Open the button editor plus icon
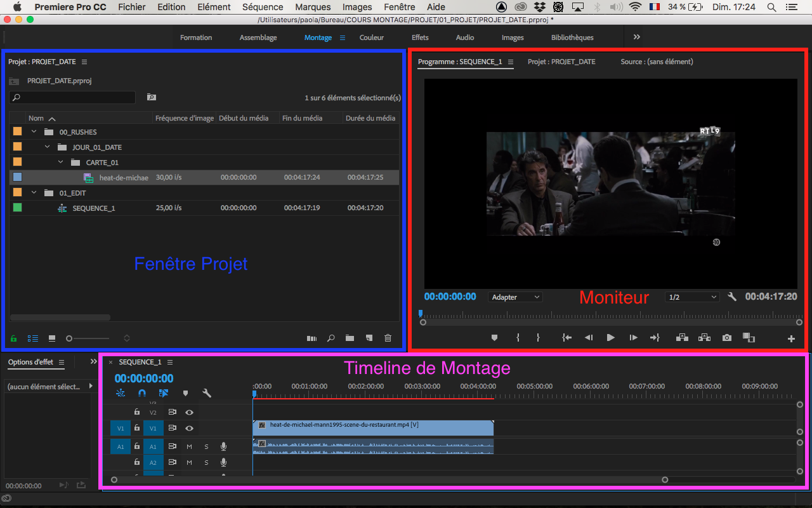 (791, 339)
